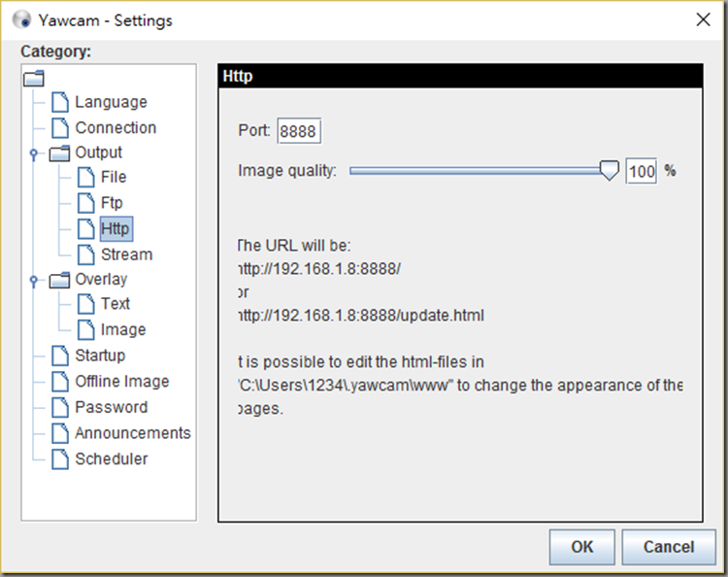Click the 'Category:' heading
The image size is (728, 577).
click(x=55, y=51)
